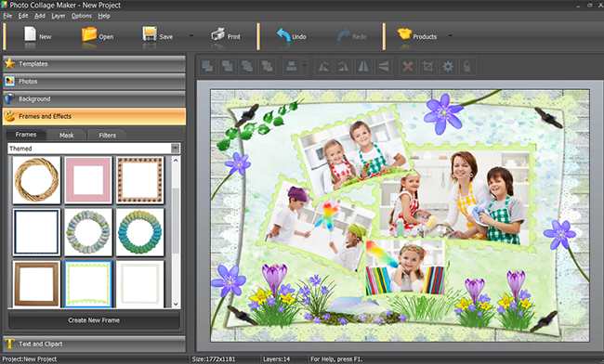The width and height of the screenshot is (604, 364).
Task: Switch to the Frames tab
Action: (26, 135)
